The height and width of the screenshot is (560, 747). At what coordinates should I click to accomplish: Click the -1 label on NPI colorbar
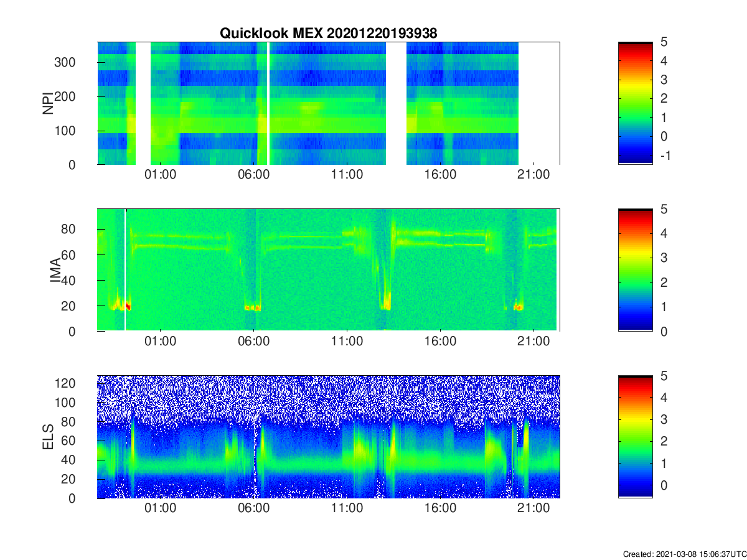pos(665,156)
